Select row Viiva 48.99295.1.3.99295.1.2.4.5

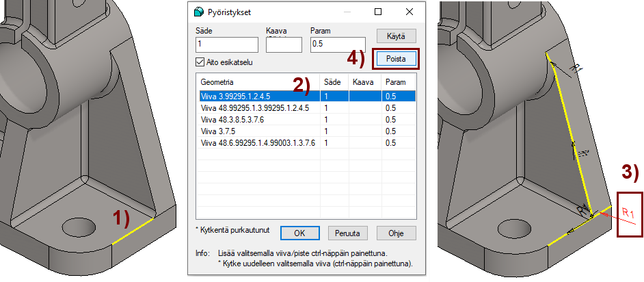(255, 107)
